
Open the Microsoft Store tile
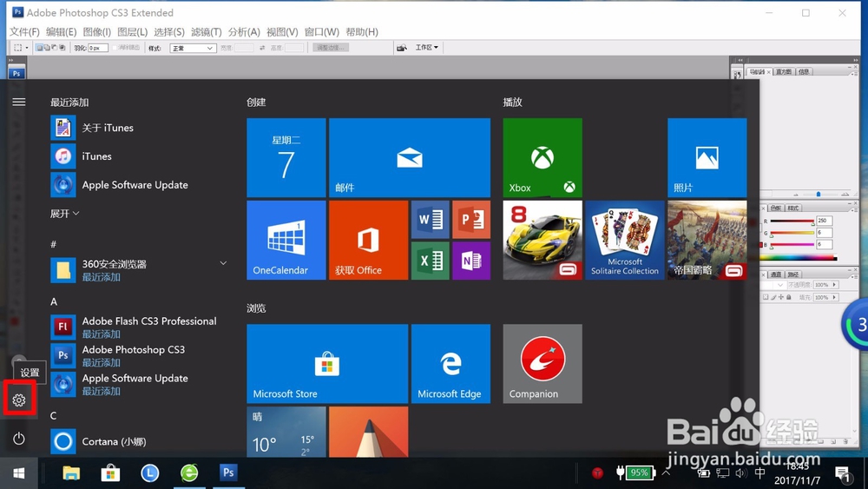pyautogui.click(x=327, y=364)
